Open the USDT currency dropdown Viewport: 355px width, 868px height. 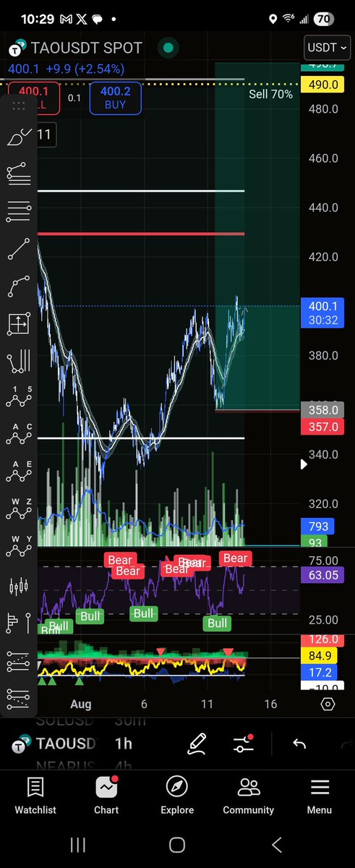coord(328,48)
